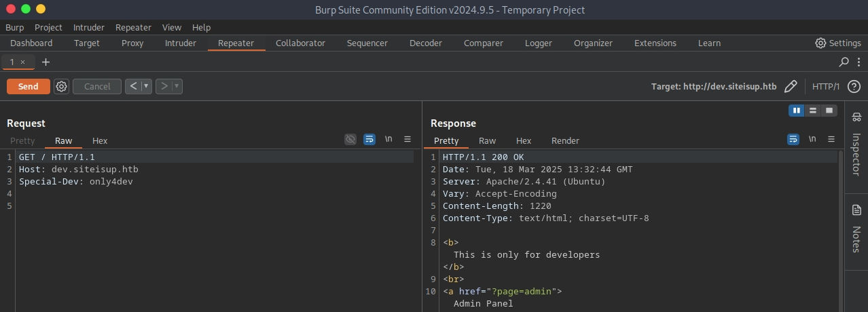Send the request with the Send button

[28, 86]
